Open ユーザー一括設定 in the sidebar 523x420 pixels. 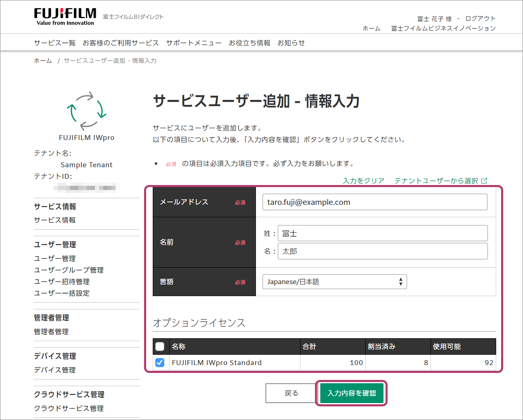click(62, 293)
